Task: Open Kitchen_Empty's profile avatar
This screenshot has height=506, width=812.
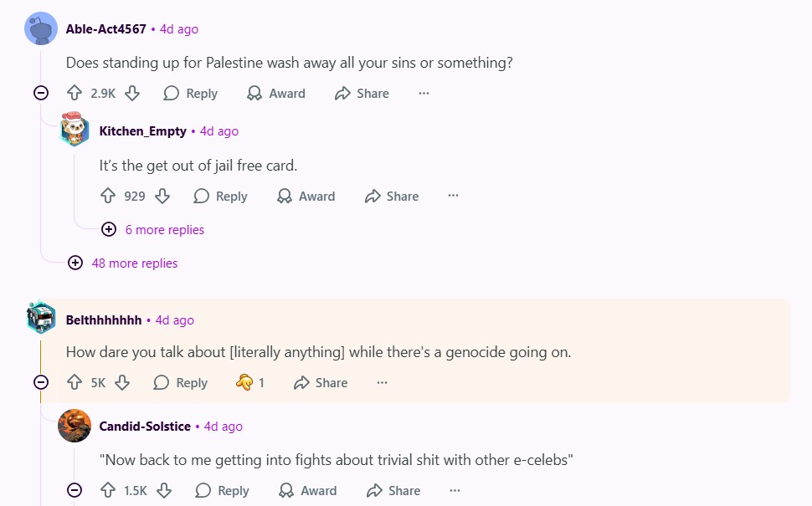Action: [x=75, y=130]
